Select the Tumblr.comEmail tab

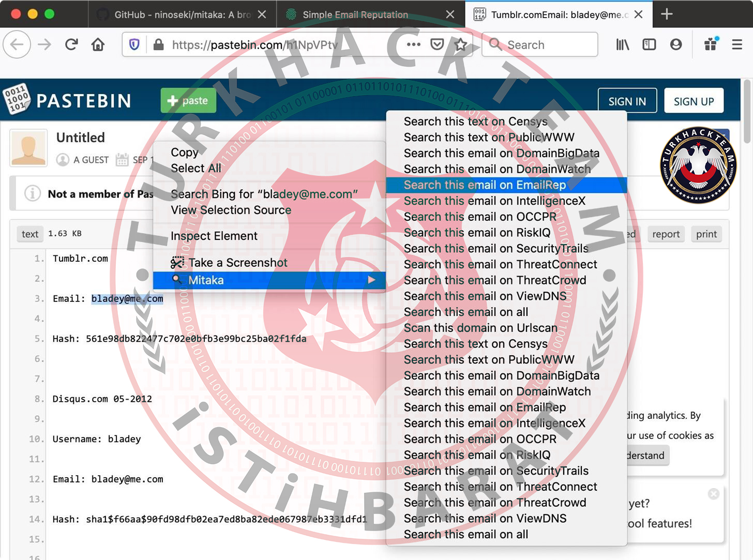click(559, 14)
